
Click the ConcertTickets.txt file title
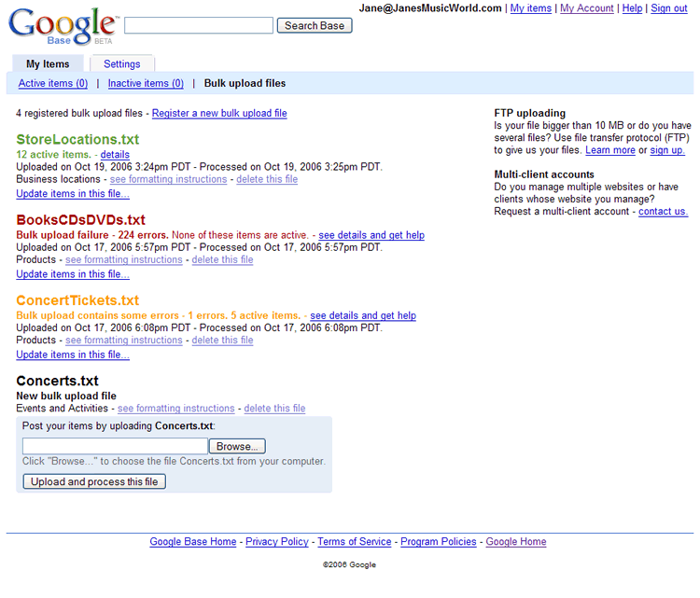click(77, 299)
